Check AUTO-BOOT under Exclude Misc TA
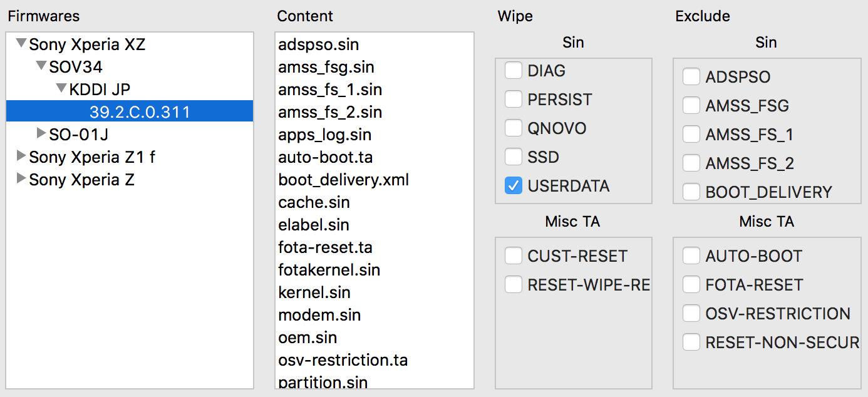Image resolution: width=868 pixels, height=397 pixels. [x=691, y=256]
